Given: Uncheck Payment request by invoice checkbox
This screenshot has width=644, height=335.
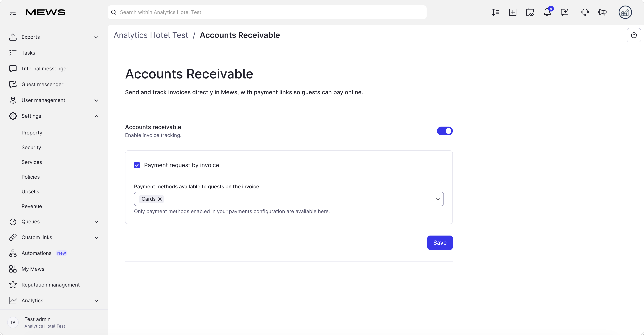Looking at the screenshot, I should click(137, 165).
